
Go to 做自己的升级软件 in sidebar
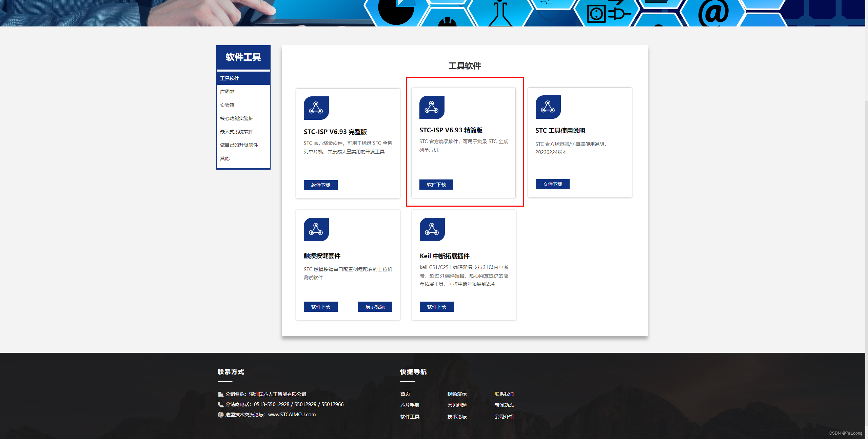coord(239,145)
